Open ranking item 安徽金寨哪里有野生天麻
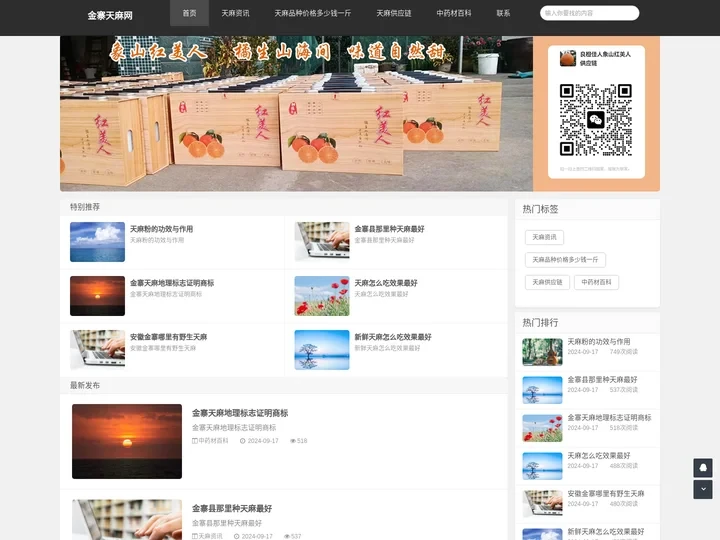The width and height of the screenshot is (720, 540). pos(606,494)
